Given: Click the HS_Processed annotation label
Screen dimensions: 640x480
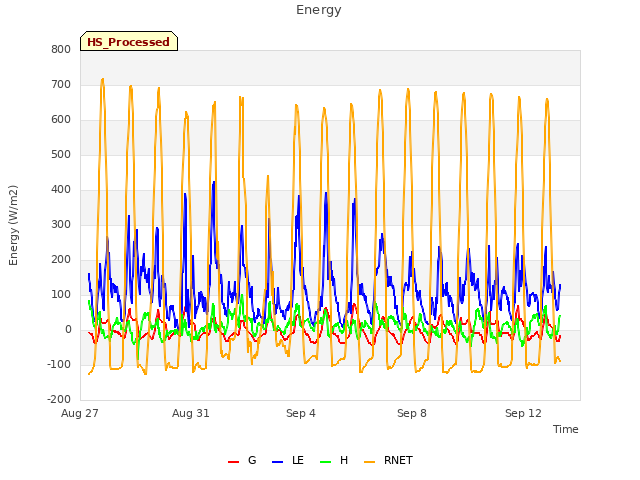Looking at the screenshot, I should click(129, 42).
